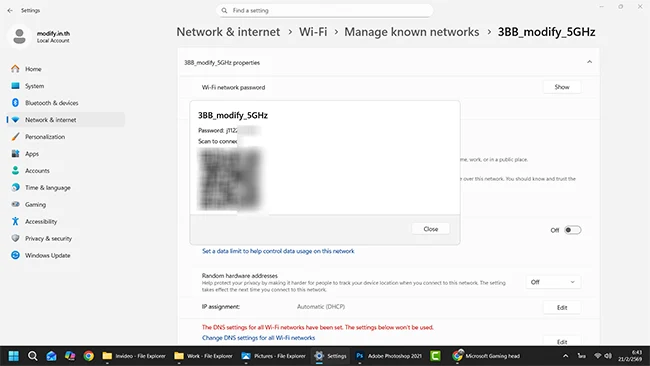650x366 pixels.
Task: Click Edit next to IP assignment
Action: (x=562, y=308)
